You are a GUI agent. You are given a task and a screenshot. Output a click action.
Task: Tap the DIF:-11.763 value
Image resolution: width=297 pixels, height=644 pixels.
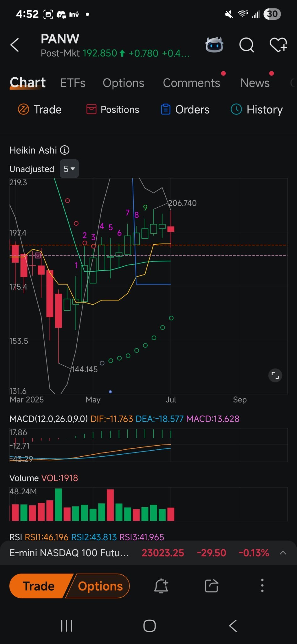(x=112, y=419)
